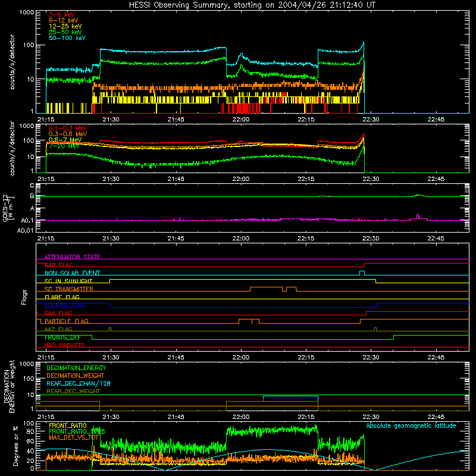Click the 22:15 tick under the decimation panel
The height and width of the screenshot is (476, 476).
(306, 417)
